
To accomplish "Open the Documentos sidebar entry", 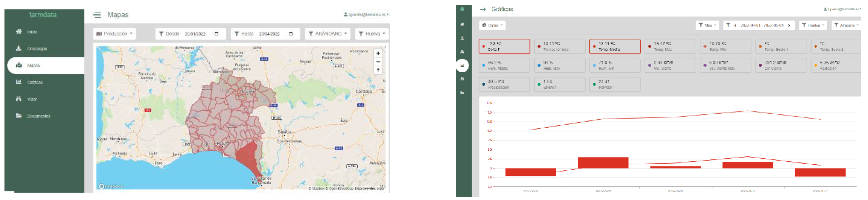I will coord(38,116).
